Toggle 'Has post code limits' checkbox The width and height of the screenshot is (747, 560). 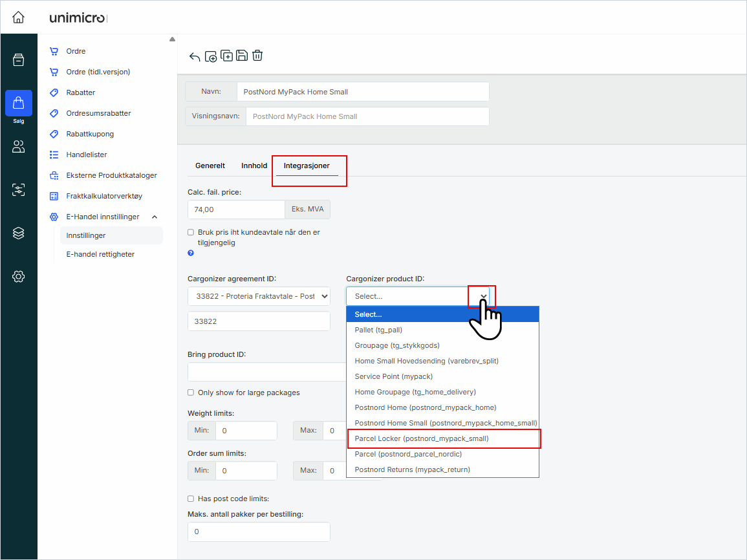(x=191, y=499)
